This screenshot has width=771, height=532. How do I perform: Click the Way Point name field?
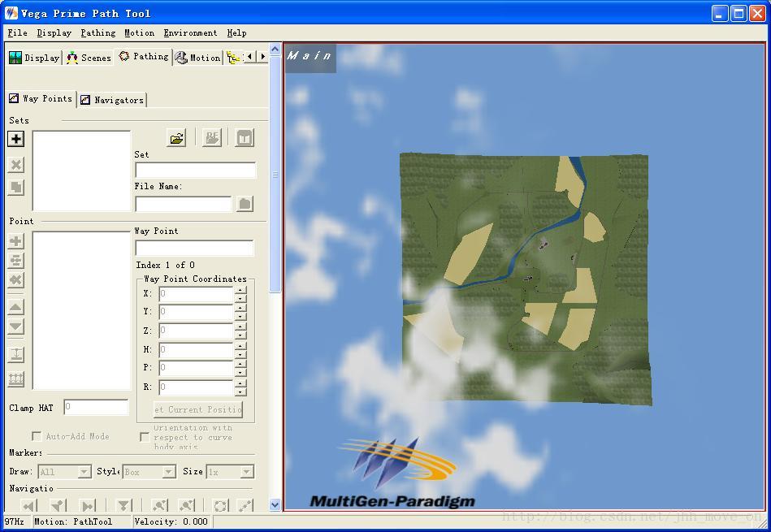pyautogui.click(x=195, y=248)
